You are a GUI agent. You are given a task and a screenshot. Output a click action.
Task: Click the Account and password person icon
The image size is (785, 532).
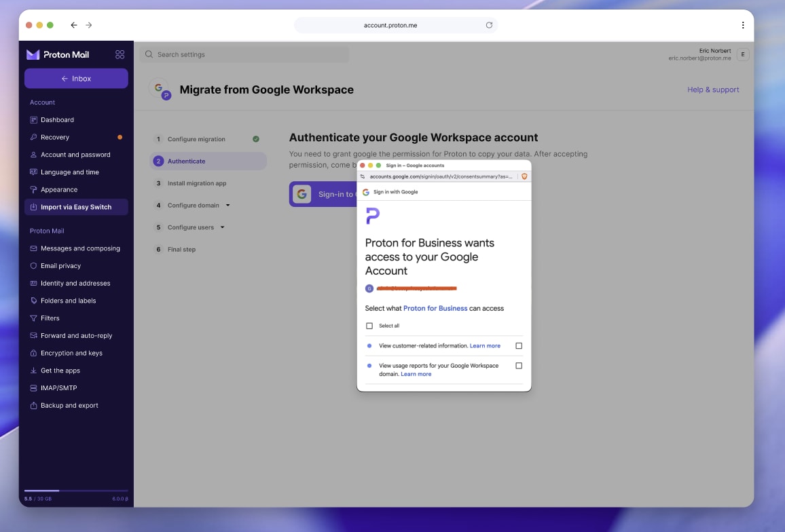tap(33, 155)
